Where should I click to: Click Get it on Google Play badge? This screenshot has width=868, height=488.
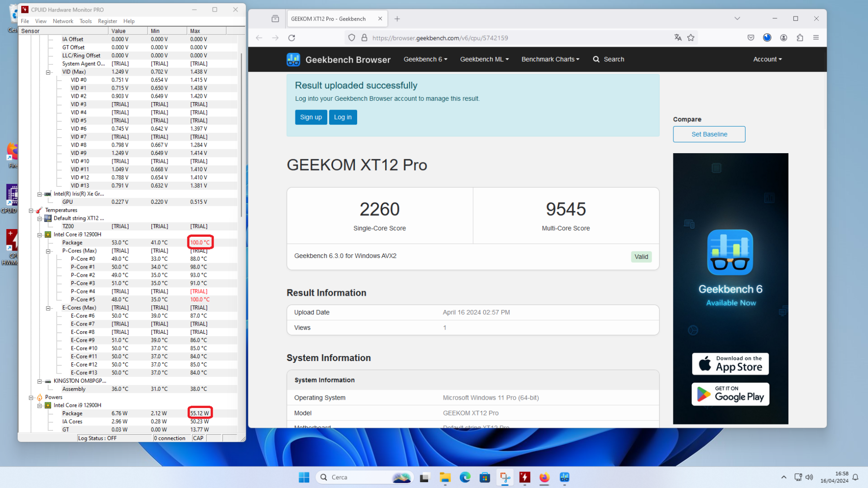click(x=730, y=395)
